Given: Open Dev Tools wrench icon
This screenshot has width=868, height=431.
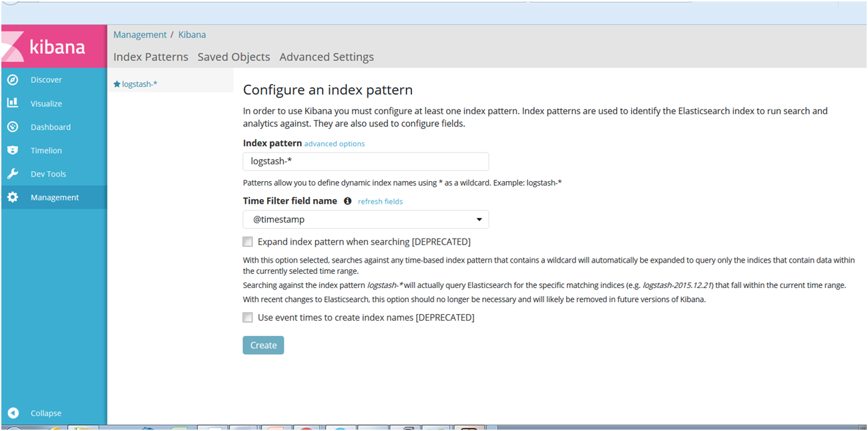Looking at the screenshot, I should click(x=13, y=174).
